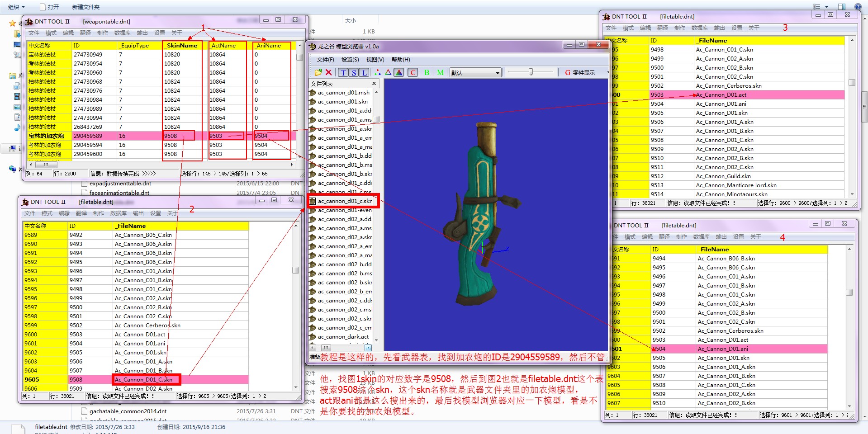
Task: Open the 默认 dropdown in model viewer
Action: click(x=476, y=73)
